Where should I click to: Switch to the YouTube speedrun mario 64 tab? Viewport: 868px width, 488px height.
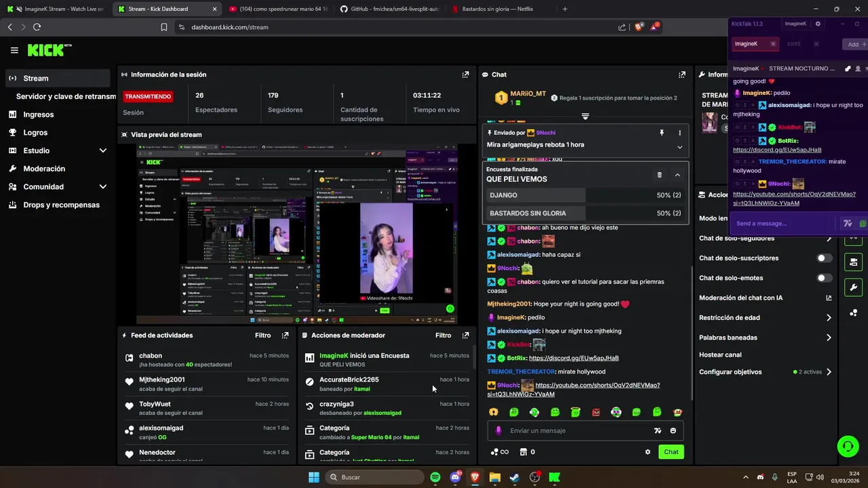279,9
